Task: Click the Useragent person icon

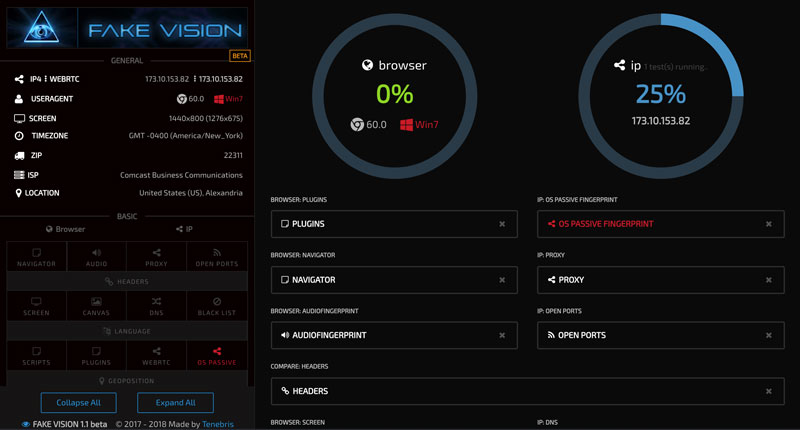Action: point(19,99)
